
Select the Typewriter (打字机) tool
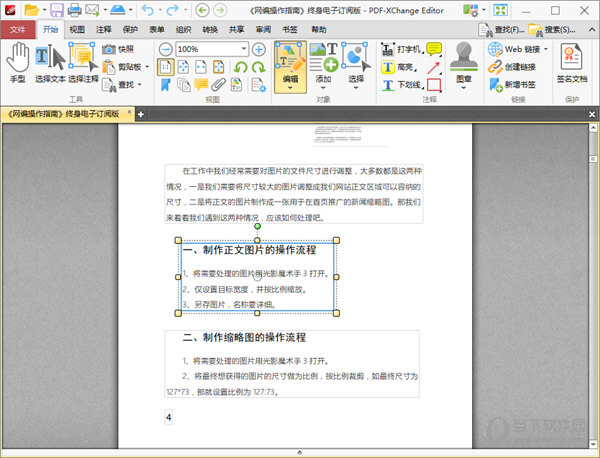point(400,48)
